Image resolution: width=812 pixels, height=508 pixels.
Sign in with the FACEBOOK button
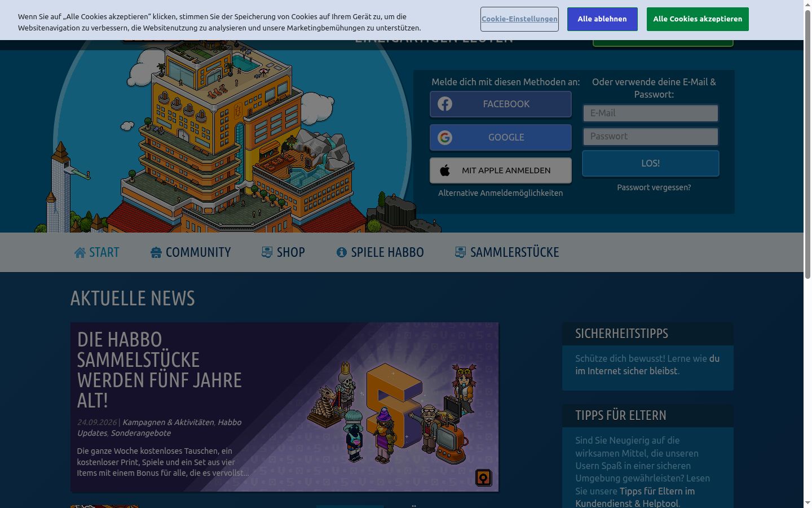click(x=501, y=104)
